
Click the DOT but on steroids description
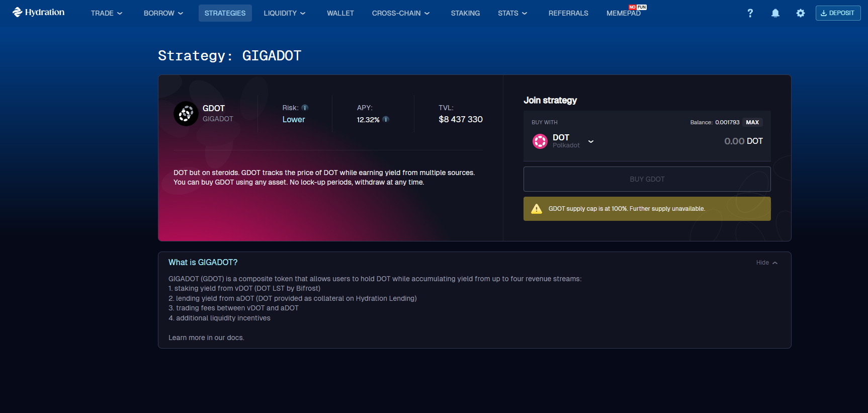pos(324,178)
